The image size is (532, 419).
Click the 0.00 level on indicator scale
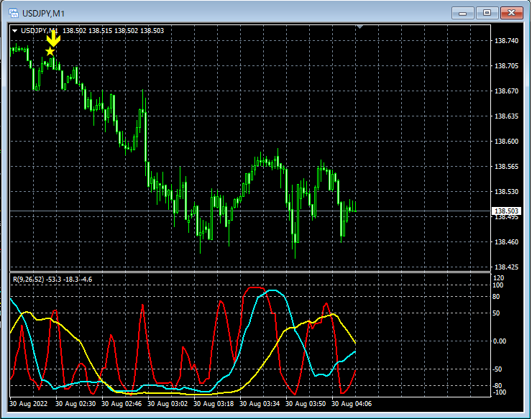500,341
